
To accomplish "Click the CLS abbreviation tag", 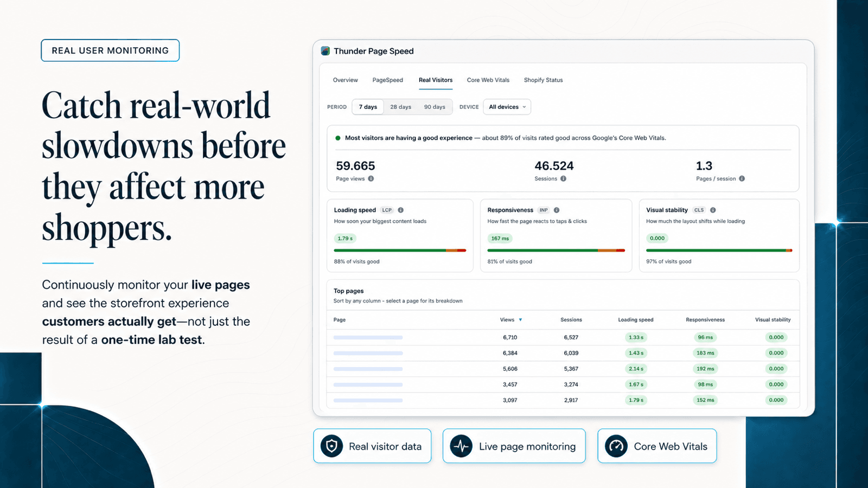I will click(699, 210).
